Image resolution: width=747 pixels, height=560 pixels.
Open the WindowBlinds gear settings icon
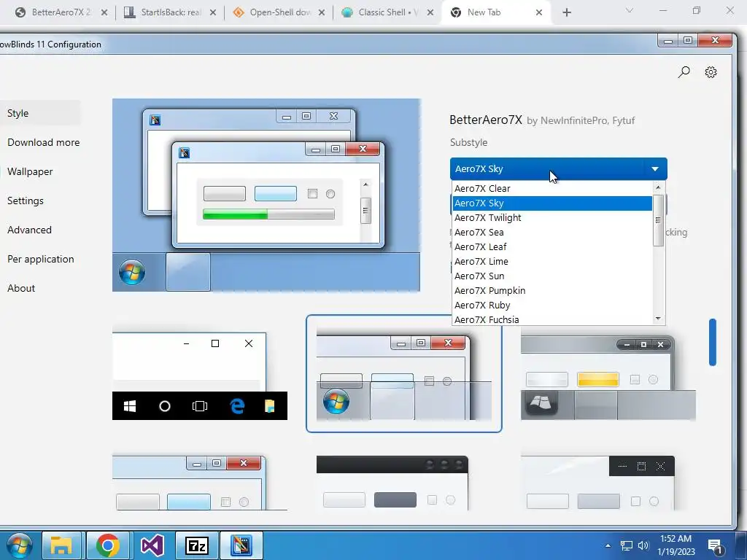coord(711,72)
